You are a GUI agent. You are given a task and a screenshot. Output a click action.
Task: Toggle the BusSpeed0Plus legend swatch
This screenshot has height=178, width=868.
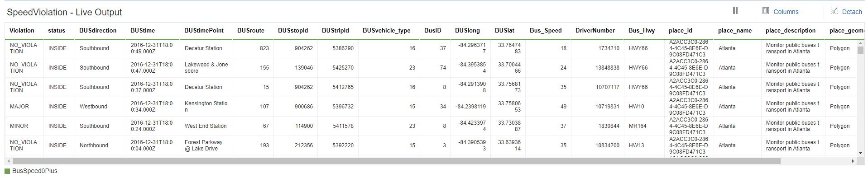click(7, 171)
